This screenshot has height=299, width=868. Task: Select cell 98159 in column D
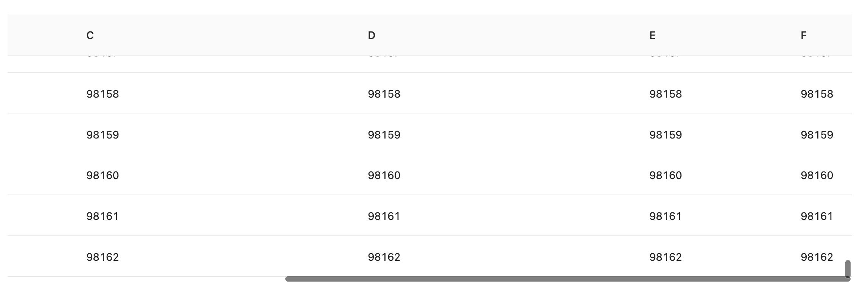[384, 135]
